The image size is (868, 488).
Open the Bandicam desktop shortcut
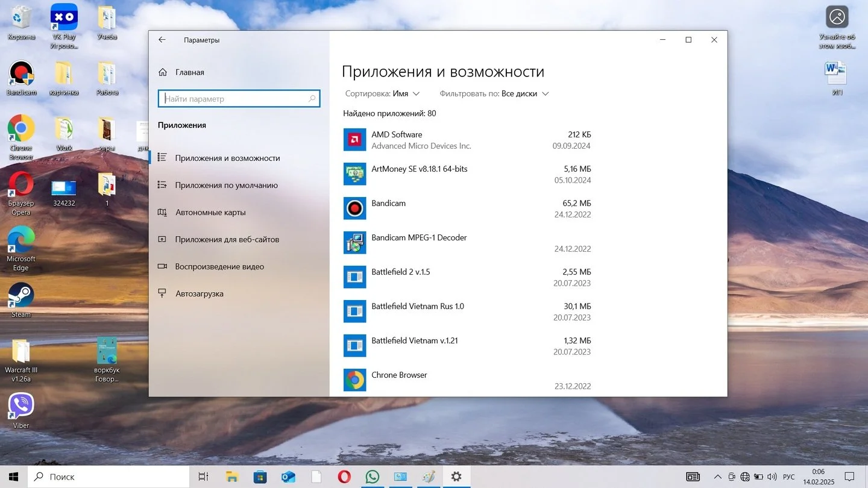click(21, 78)
